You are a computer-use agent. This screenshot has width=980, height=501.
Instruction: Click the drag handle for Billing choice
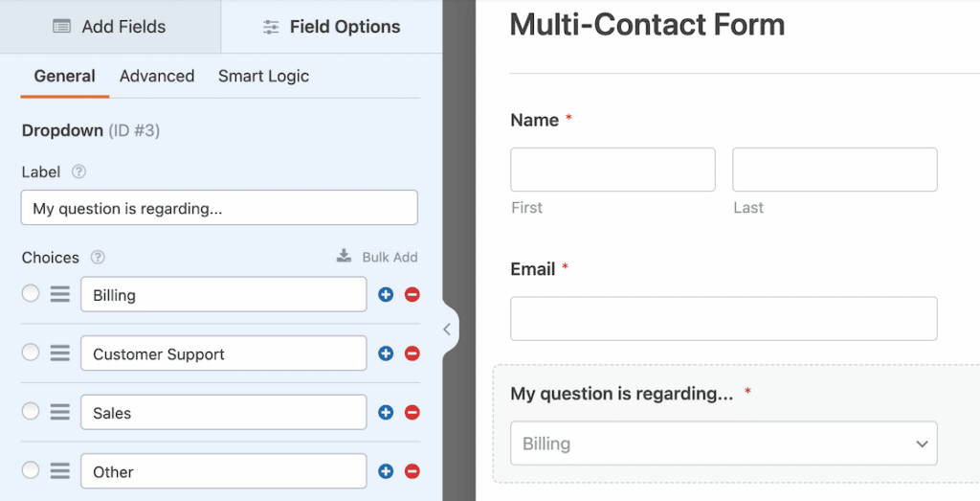60,295
